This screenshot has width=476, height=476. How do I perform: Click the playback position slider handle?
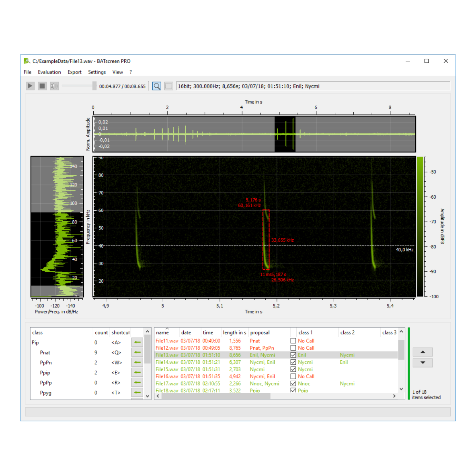tap(94, 86)
